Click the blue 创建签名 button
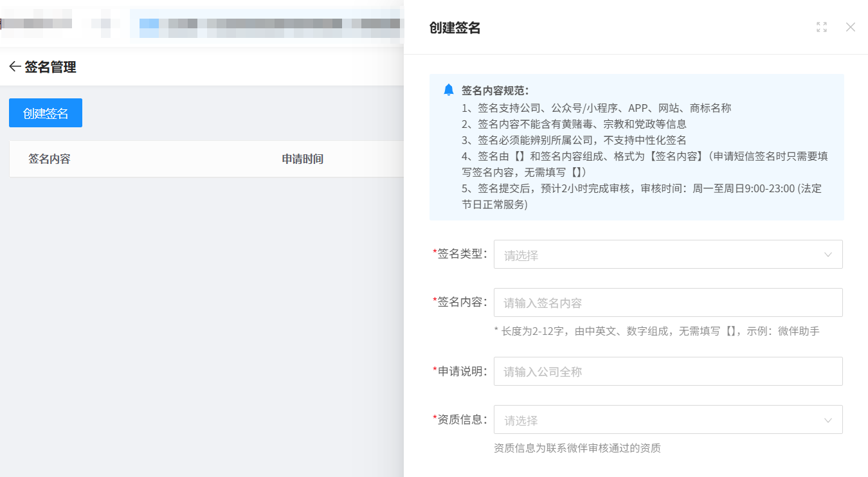Screen dimensions: 868x477 tap(46, 113)
